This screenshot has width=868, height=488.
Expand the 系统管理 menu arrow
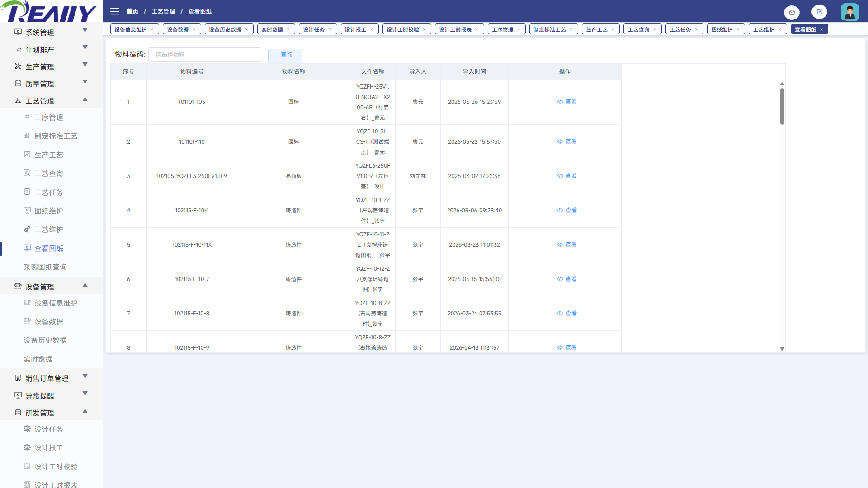(x=85, y=30)
